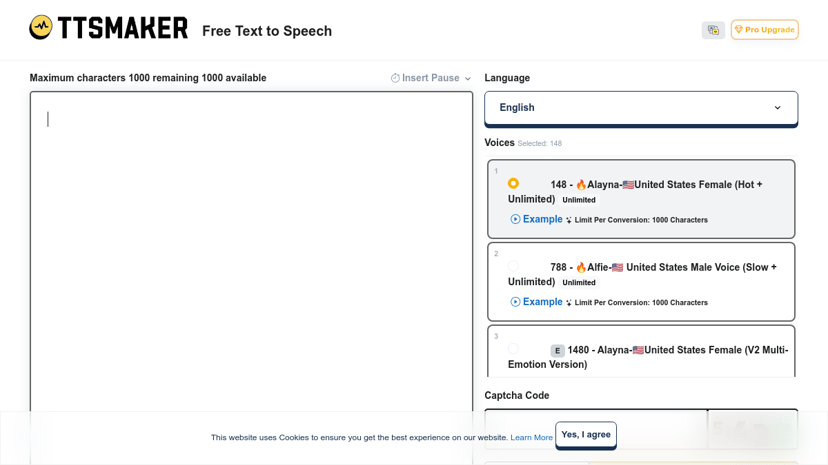The width and height of the screenshot is (828, 465).
Task: Select voice 1480 Alayna V2 radio button
Action: coord(513,348)
